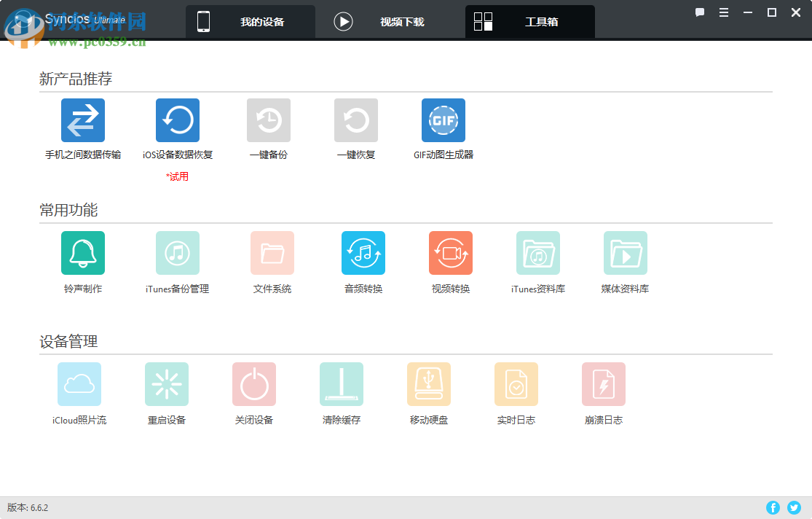Select 重启设备 to reboot device

pyautogui.click(x=167, y=383)
